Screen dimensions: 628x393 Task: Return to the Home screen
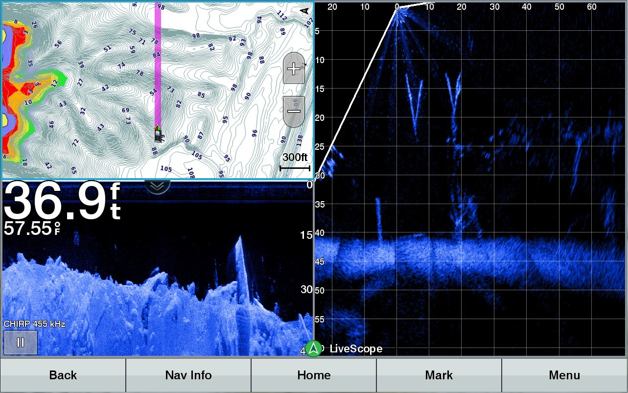pyautogui.click(x=314, y=375)
